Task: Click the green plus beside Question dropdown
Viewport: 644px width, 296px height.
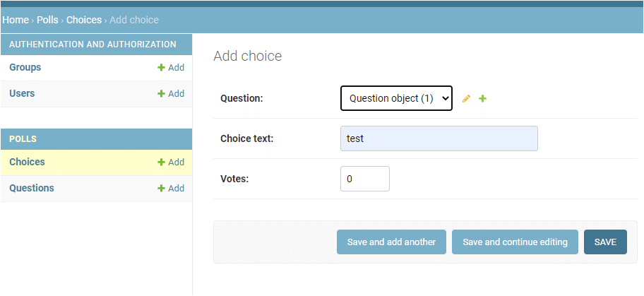Action: 483,99
